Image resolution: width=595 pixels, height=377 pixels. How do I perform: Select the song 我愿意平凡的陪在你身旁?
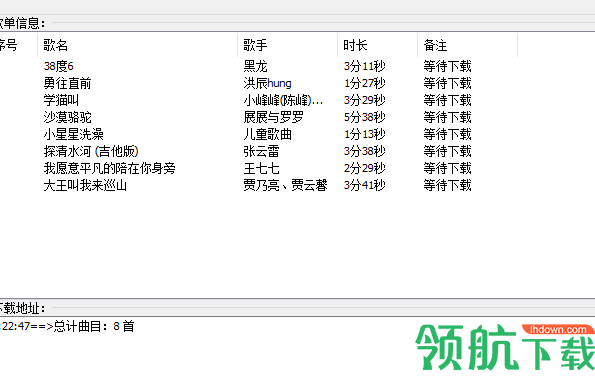109,168
